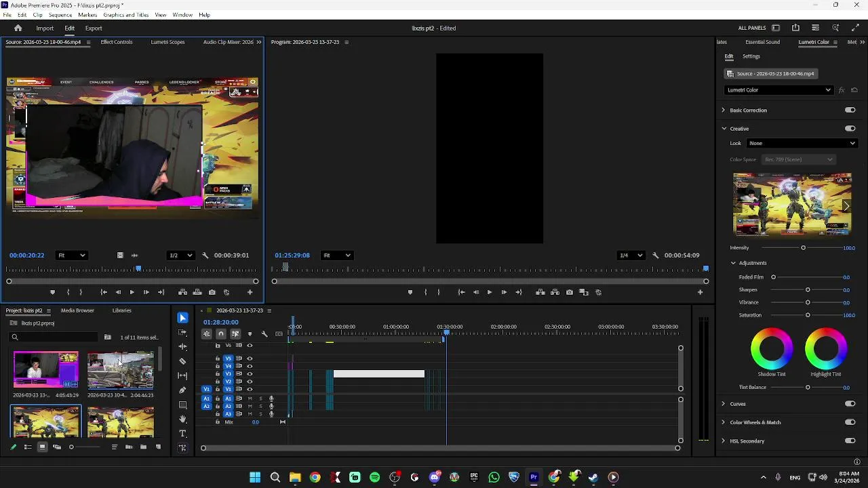Viewport: 868px width, 488px height.
Task: Switch to the Lumetri Scopes tab
Action: pos(167,42)
